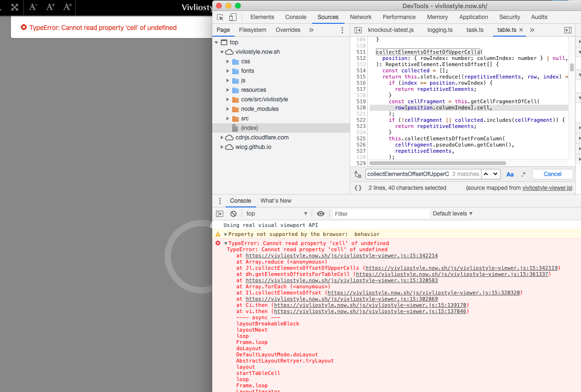Clear the console
This screenshot has height=392, width=581.
pos(233,213)
